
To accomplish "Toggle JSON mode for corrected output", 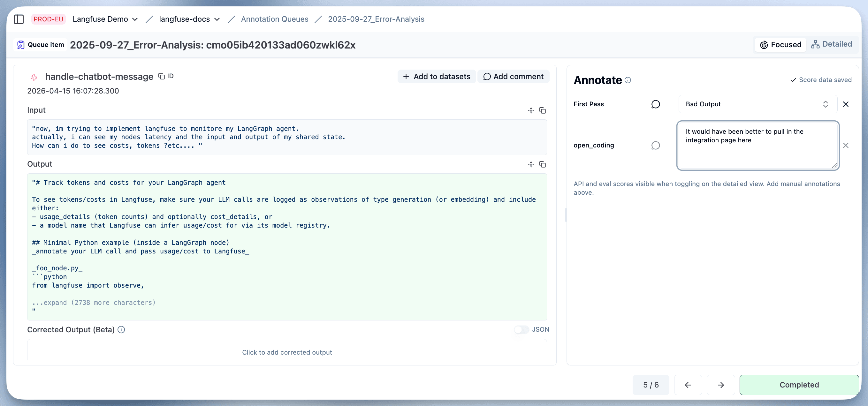I will point(521,330).
